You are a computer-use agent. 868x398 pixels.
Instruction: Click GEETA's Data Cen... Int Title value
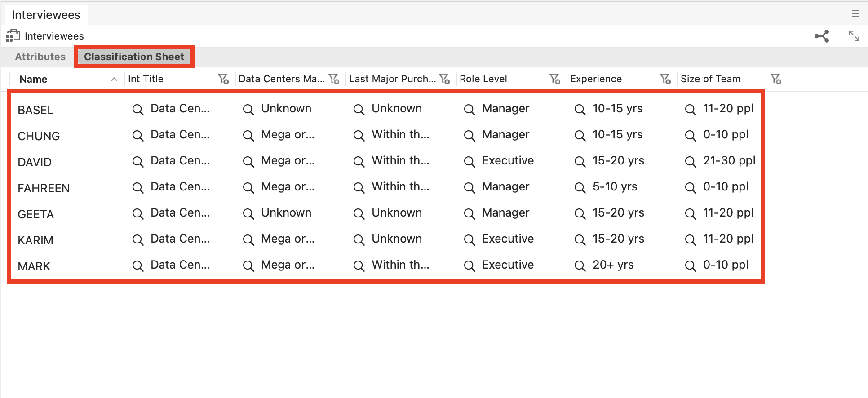pyautogui.click(x=180, y=213)
